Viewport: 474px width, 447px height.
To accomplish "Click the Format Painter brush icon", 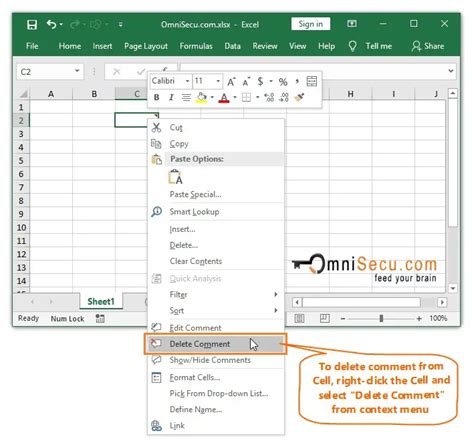I will [299, 97].
